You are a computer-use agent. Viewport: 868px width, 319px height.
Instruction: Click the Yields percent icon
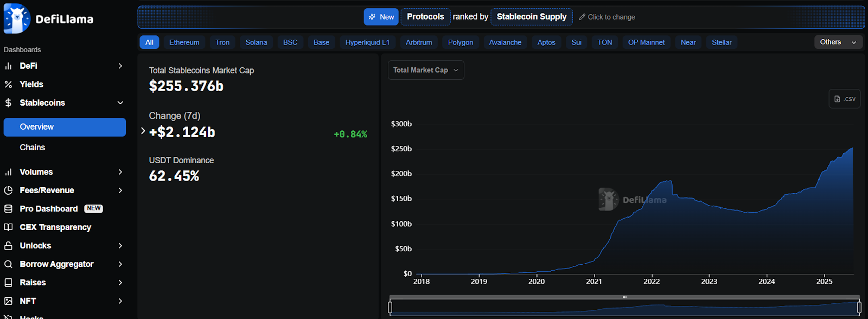(x=8, y=85)
